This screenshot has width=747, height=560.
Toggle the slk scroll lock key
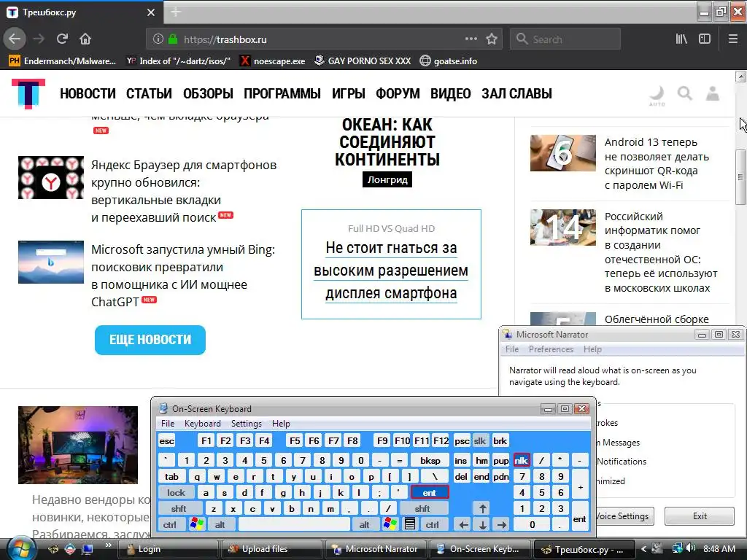pyautogui.click(x=480, y=440)
